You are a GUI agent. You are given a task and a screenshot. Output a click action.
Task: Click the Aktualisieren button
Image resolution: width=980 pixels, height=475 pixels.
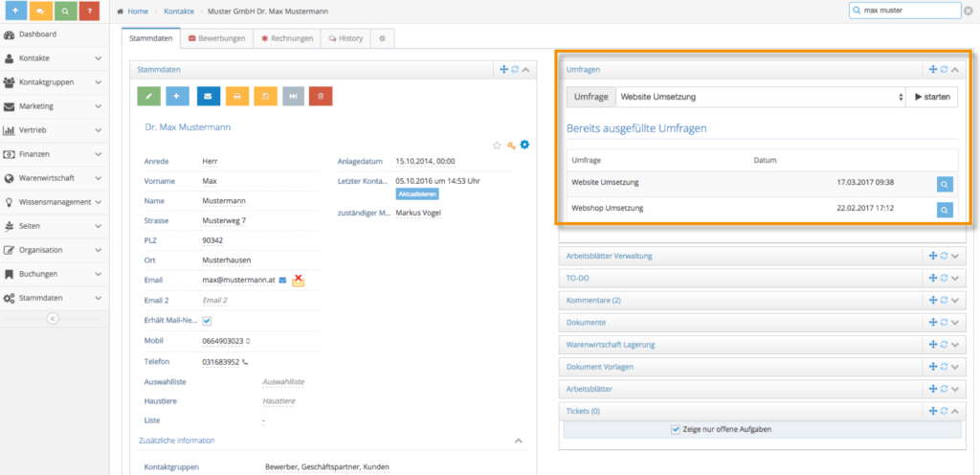click(417, 194)
